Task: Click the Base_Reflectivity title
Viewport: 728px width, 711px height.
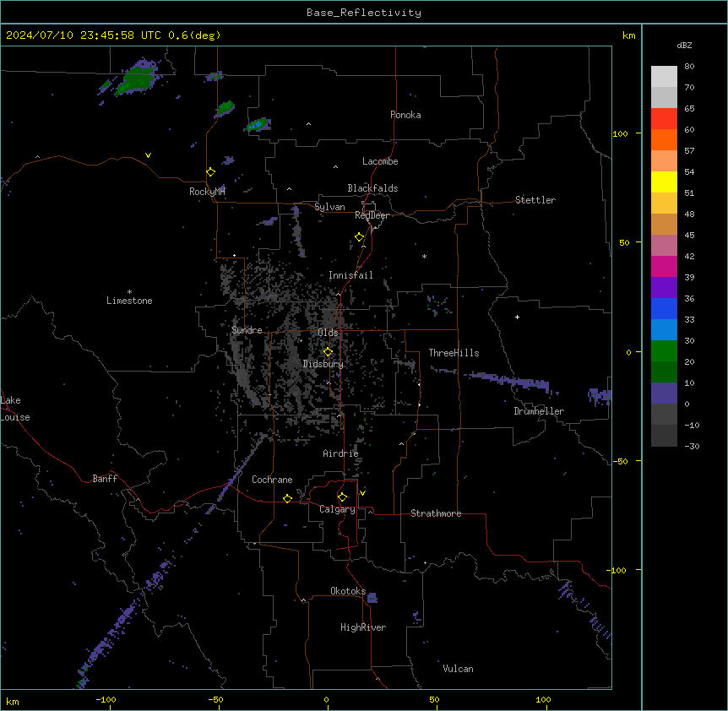Action: click(x=364, y=13)
